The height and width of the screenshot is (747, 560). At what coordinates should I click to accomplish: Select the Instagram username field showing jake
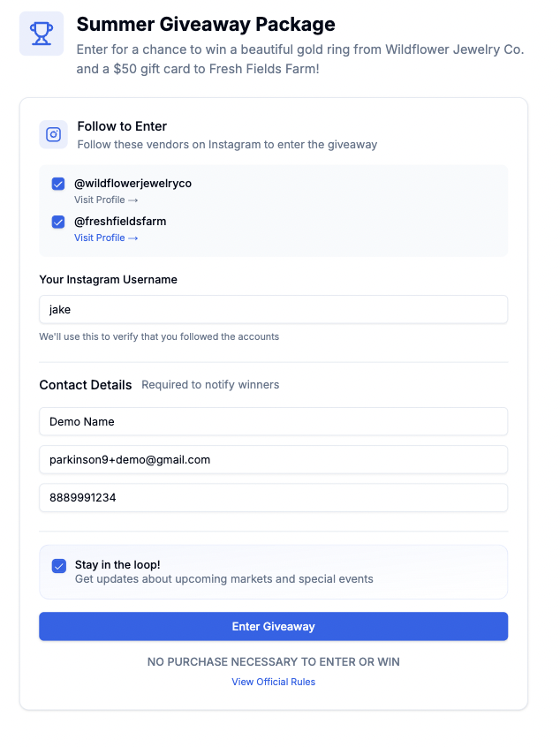tap(273, 309)
